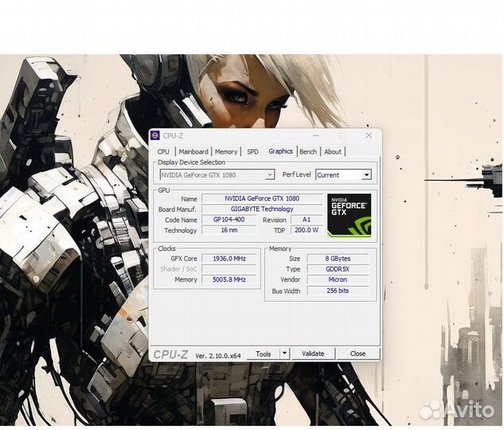Viewport: 504px width, 430px height.
Task: Click the Perf Level label
Action: point(296,174)
